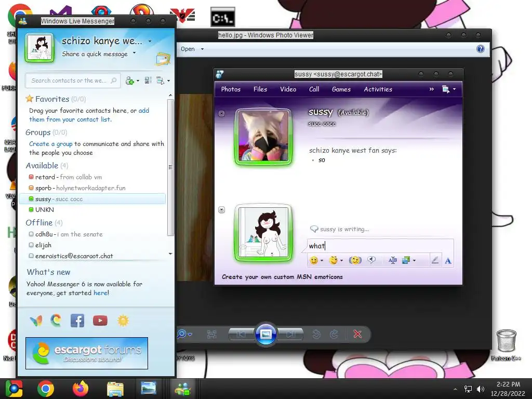532x399 pixels.
Task: Expand the chat toolbar overflow chevrons
Action: (x=432, y=89)
